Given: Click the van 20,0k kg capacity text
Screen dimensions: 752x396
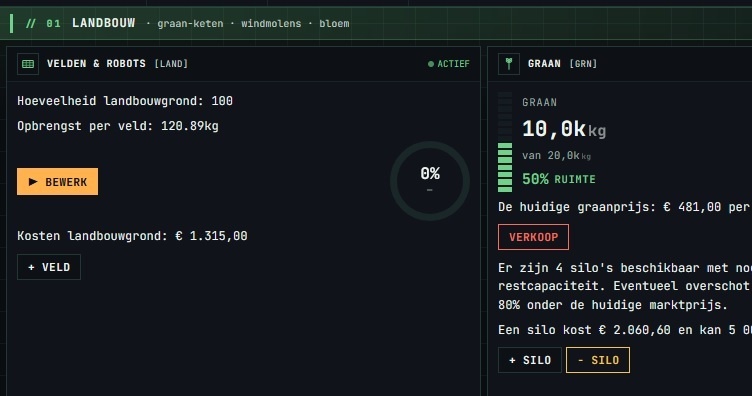Looking at the screenshot, I should click(556, 156).
